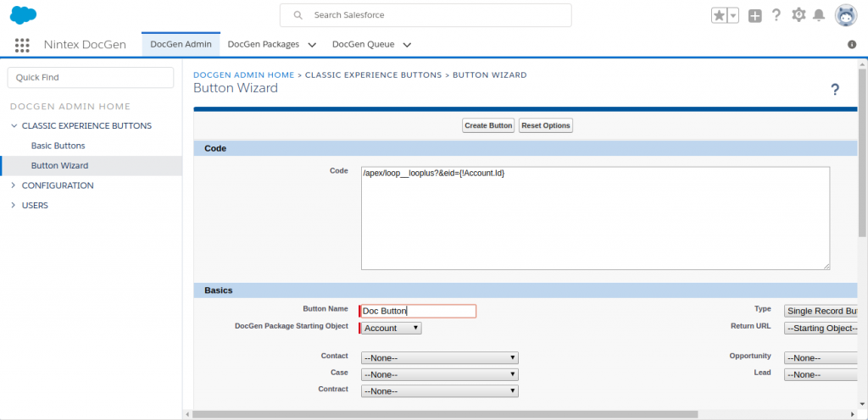Click the Favorites star icon
The height and width of the screenshot is (420, 868).
tap(720, 15)
